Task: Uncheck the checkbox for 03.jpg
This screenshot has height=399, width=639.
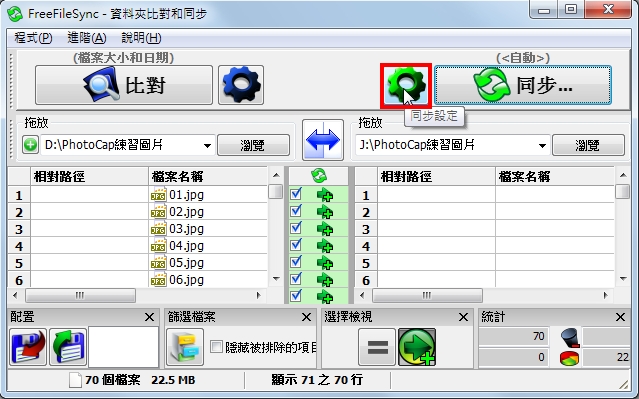Action: click(x=296, y=227)
